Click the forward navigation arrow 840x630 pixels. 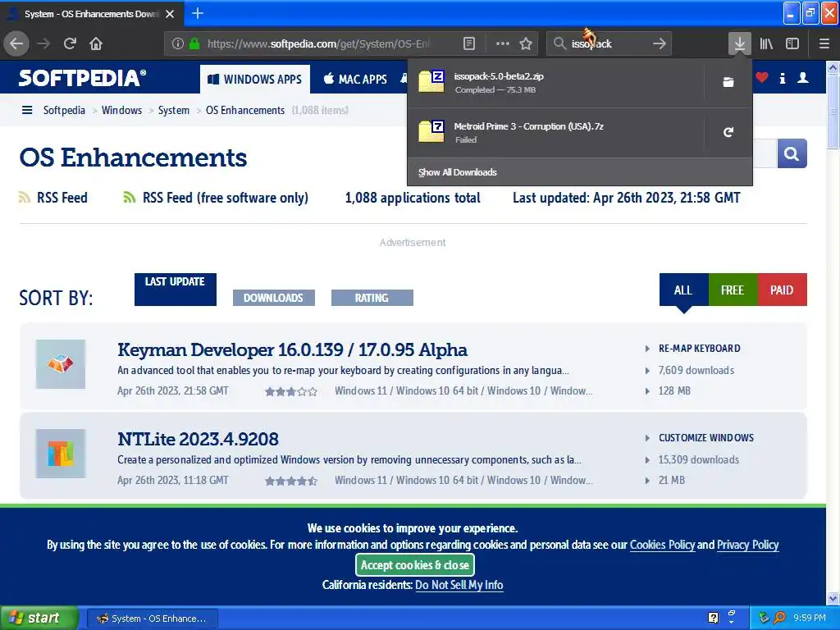(43, 43)
